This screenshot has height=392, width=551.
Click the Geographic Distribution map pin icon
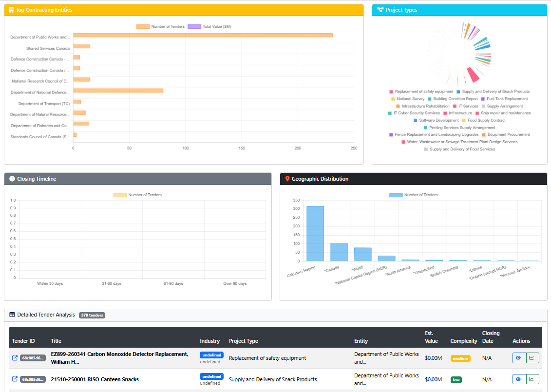[x=287, y=179]
